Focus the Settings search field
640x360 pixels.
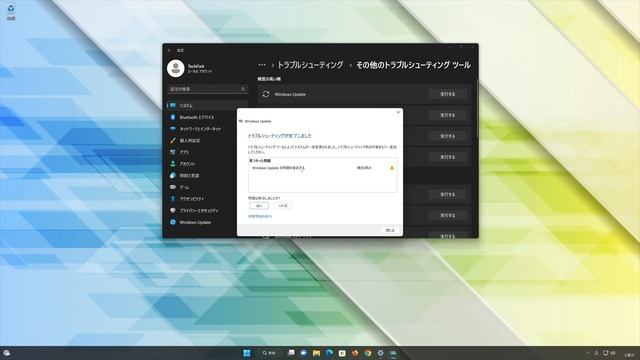point(207,89)
